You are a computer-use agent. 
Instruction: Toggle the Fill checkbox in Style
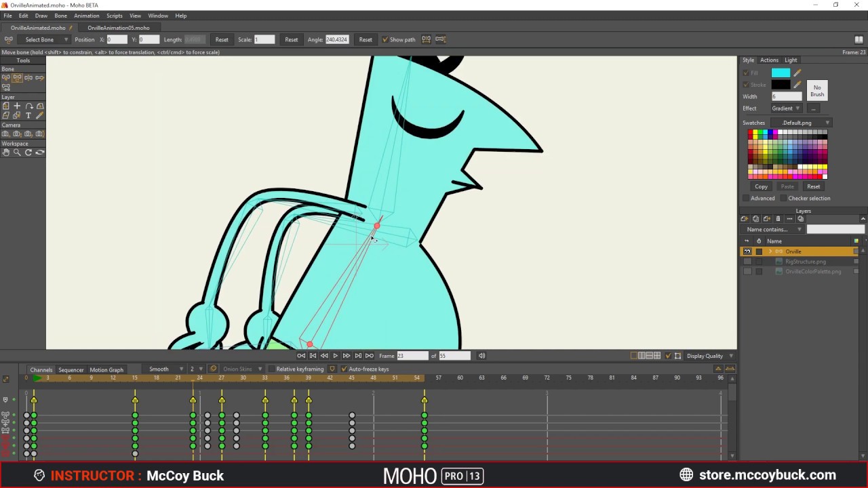coord(746,73)
